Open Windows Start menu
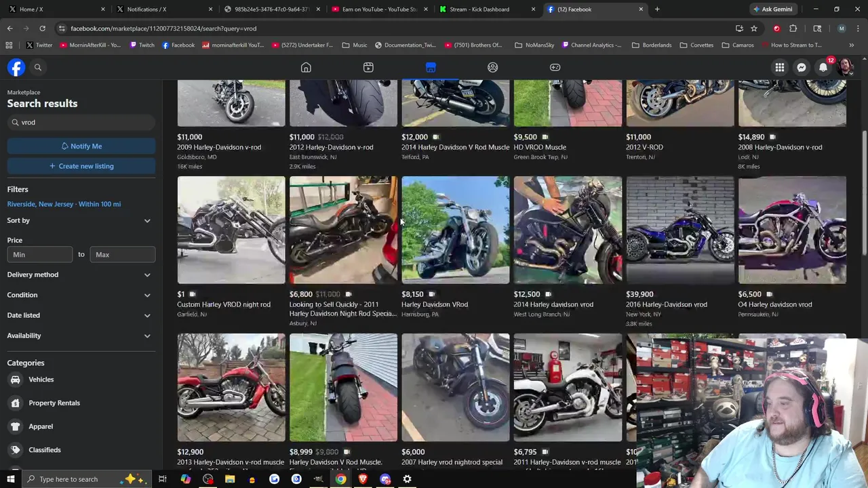 tap(10, 479)
